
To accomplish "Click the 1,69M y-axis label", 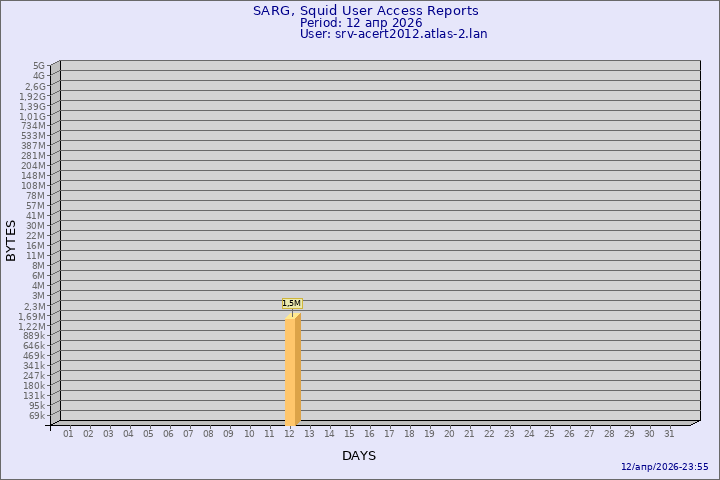I will (x=33, y=316).
